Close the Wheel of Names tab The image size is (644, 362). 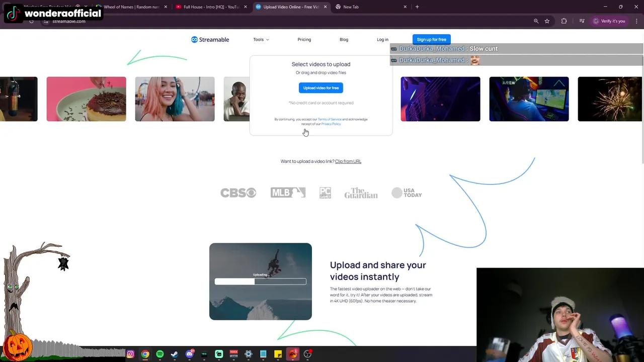[166, 7]
